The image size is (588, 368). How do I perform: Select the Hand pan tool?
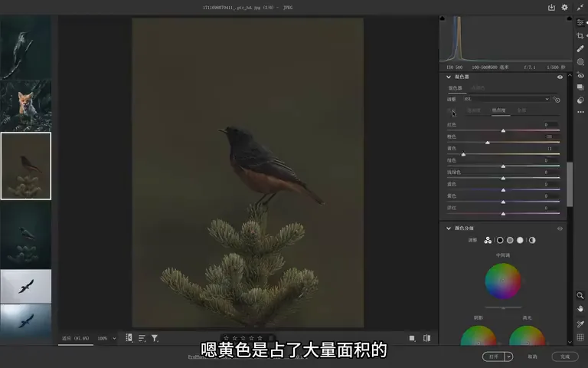point(580,309)
